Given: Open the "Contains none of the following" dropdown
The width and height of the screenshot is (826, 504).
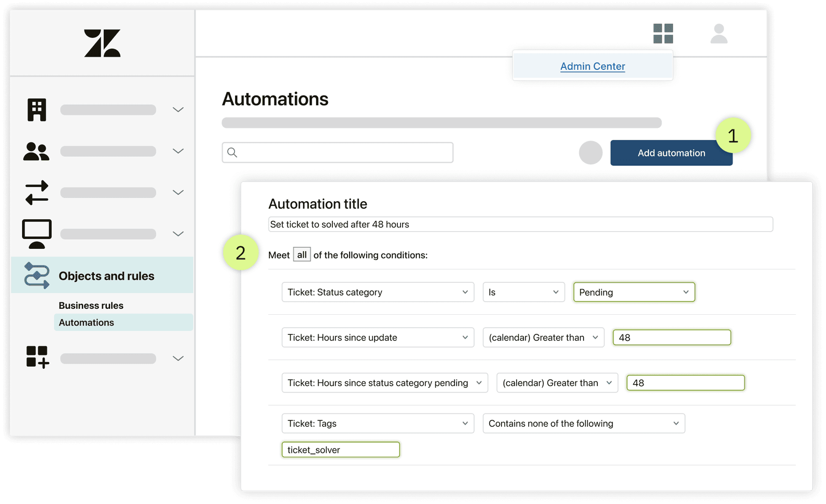Looking at the screenshot, I should pyautogui.click(x=583, y=423).
